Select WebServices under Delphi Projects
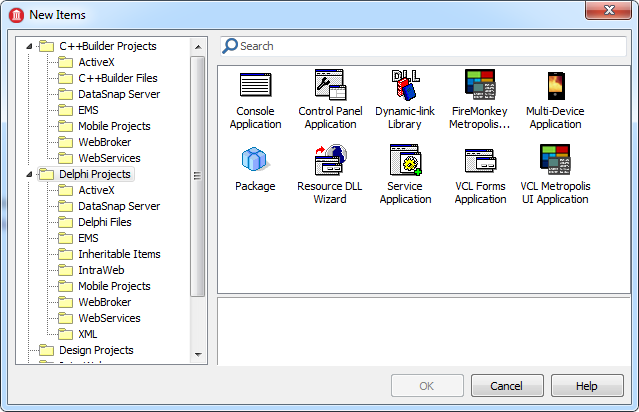This screenshot has height=412, width=639. pyautogui.click(x=99, y=318)
